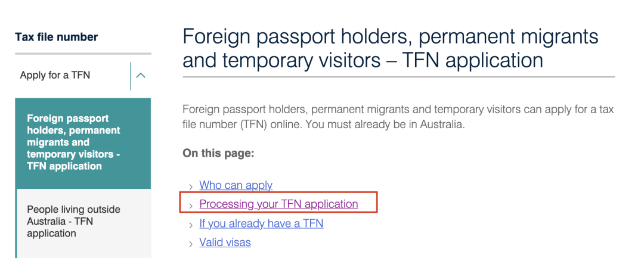Click the Tax file number sidebar heading
Viewport: 644px width, 258px height.
click(x=56, y=38)
